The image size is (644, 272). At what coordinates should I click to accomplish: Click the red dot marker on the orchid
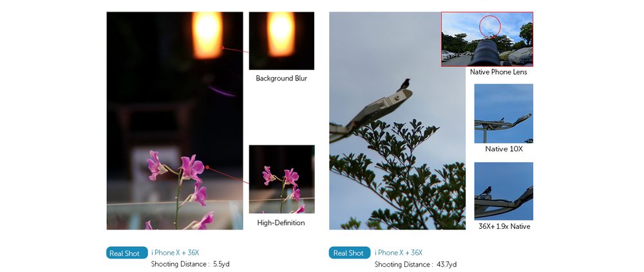click(207, 167)
